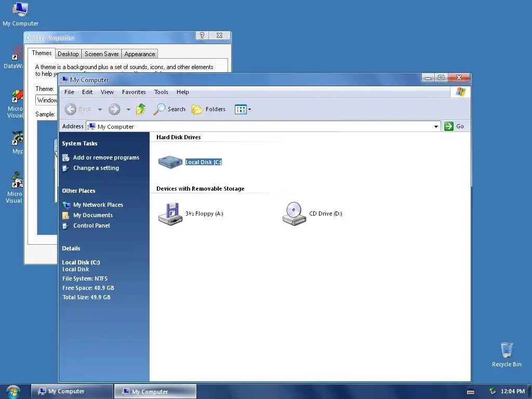Click the Theme combo box in Display Properties
Image resolution: width=532 pixels, height=399 pixels.
47,100
